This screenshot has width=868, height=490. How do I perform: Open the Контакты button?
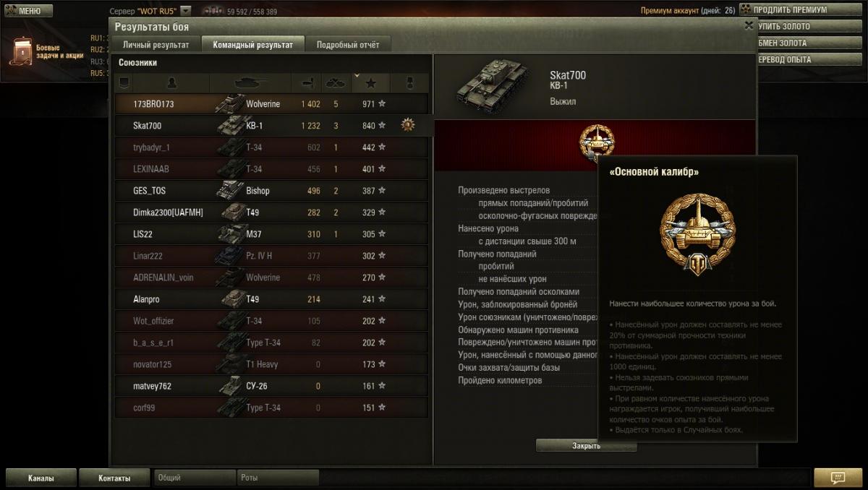[114, 478]
